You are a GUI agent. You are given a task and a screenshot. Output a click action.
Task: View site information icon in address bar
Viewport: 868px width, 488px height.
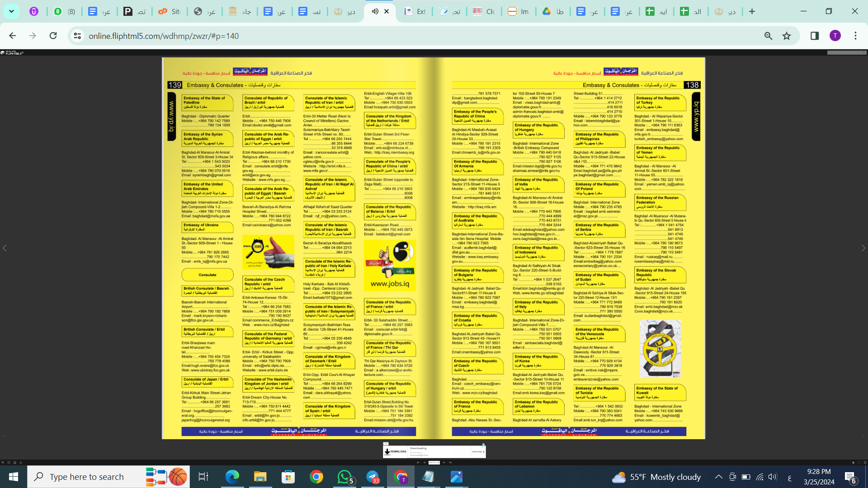tap(77, 36)
